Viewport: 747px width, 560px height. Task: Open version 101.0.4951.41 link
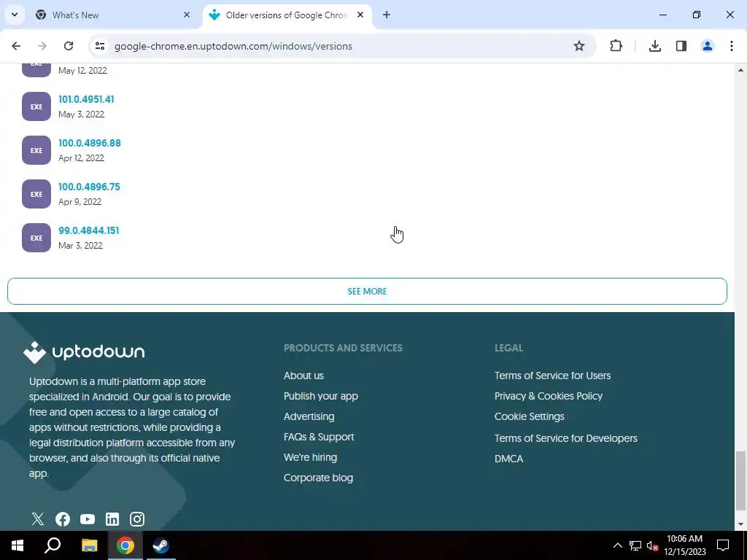tap(86, 99)
